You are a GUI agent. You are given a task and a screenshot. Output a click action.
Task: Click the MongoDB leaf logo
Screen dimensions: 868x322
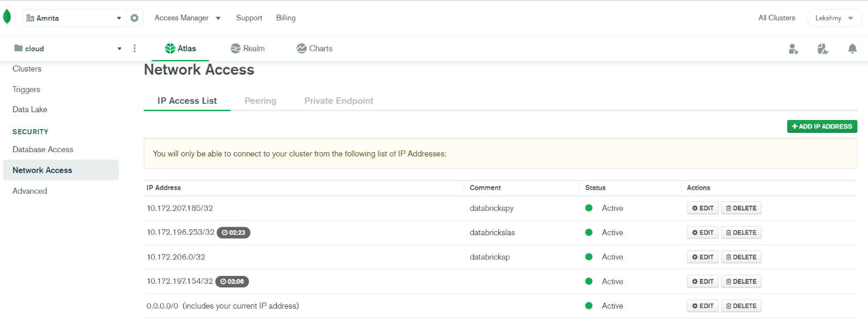coord(7,17)
